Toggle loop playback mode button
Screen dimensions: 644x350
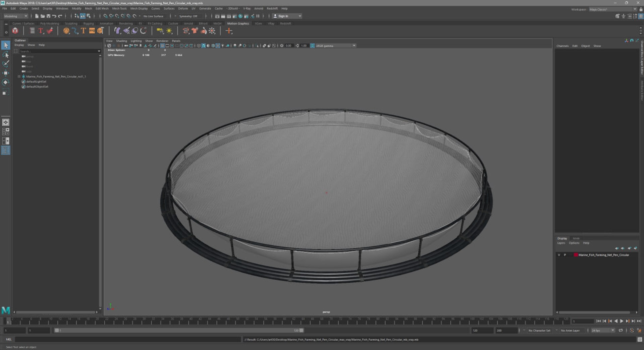[x=621, y=331]
